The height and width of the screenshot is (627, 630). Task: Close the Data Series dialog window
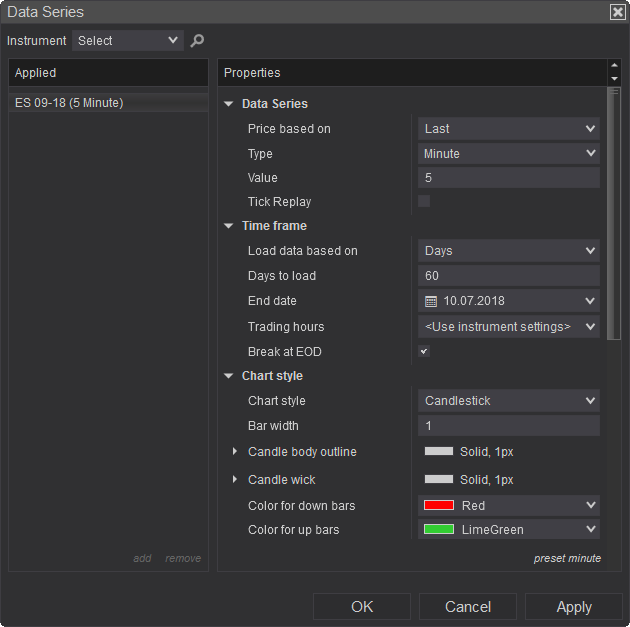[x=617, y=12]
